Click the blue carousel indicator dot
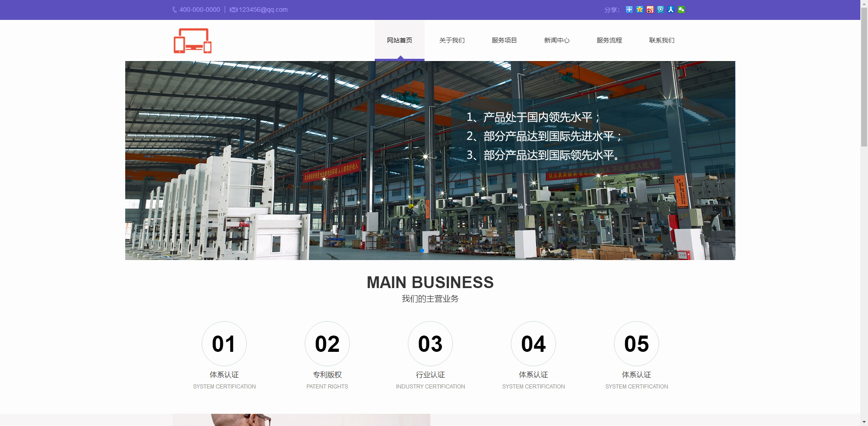 click(x=422, y=250)
